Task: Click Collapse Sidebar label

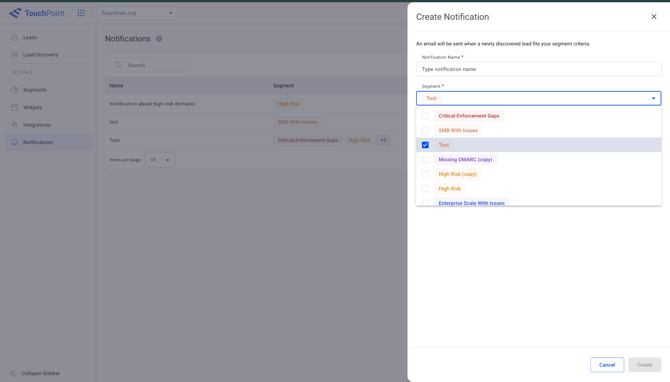Action: pyautogui.click(x=41, y=373)
